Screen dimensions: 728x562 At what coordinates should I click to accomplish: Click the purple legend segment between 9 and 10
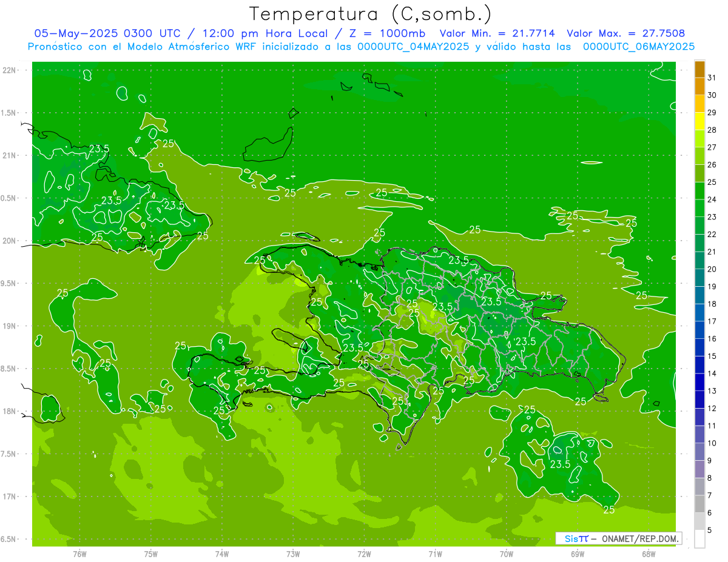click(699, 452)
